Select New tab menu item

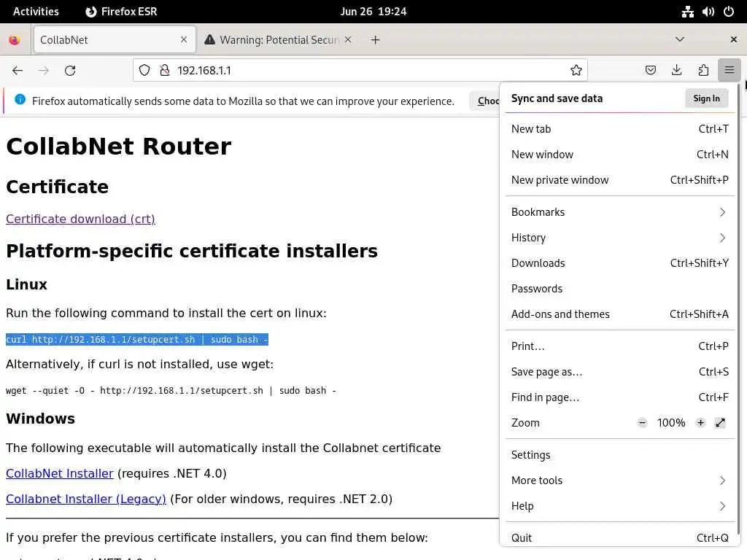(x=619, y=129)
